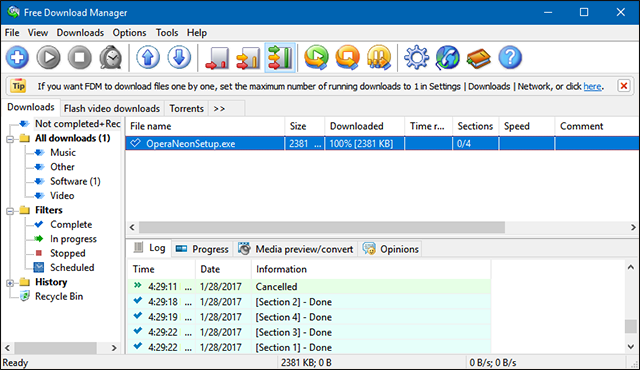Select the Video category
The height and width of the screenshot is (370, 640).
tap(62, 196)
